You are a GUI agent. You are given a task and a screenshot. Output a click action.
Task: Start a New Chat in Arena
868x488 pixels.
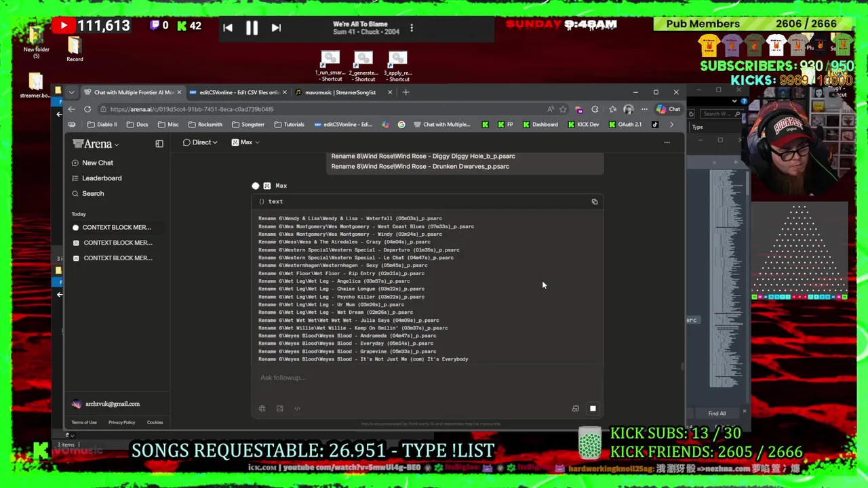point(97,163)
